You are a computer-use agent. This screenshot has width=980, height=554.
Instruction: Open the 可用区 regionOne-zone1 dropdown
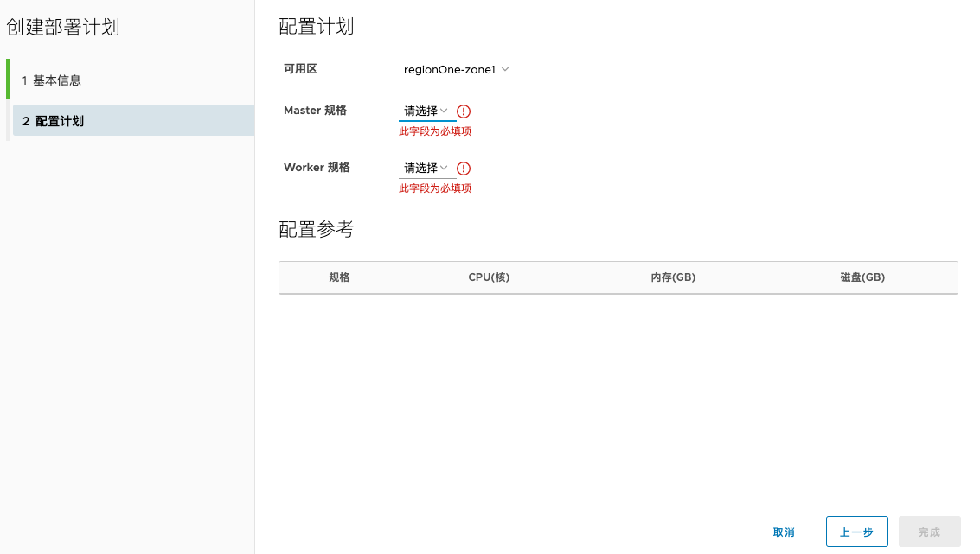[x=456, y=70]
